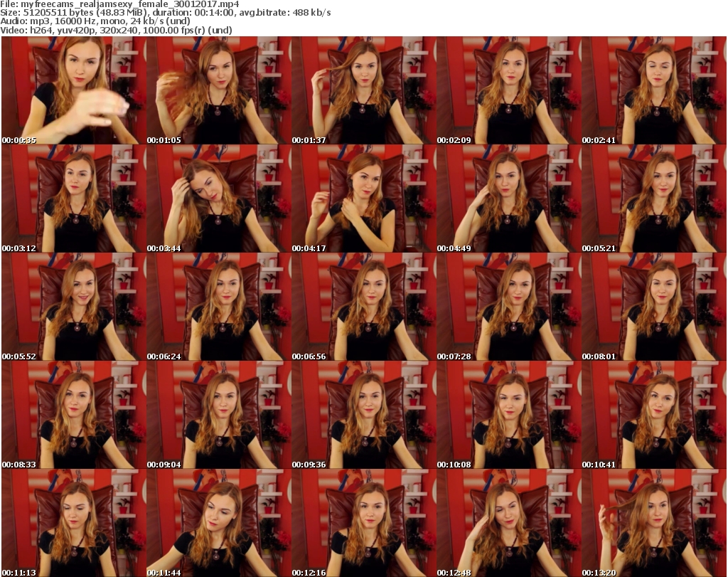Choose the thumbnail frame stamped 00:08:33
Image resolution: width=728 pixels, height=577 pixels.
coord(73,415)
